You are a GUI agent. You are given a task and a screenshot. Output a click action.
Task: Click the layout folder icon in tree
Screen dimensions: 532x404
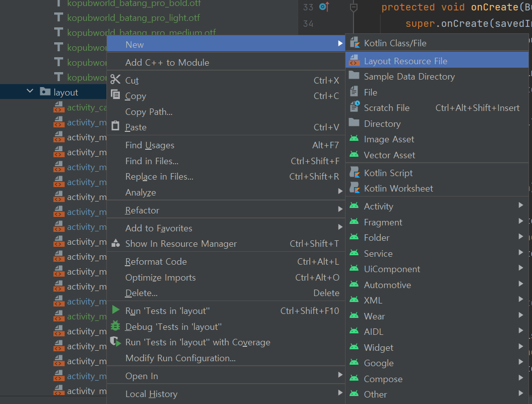pyautogui.click(x=45, y=92)
